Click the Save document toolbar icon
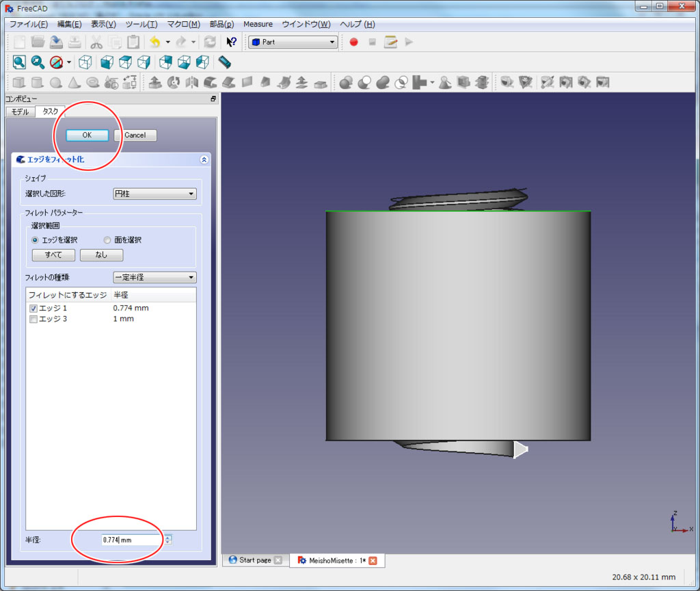This screenshot has width=700, height=591. (56, 42)
